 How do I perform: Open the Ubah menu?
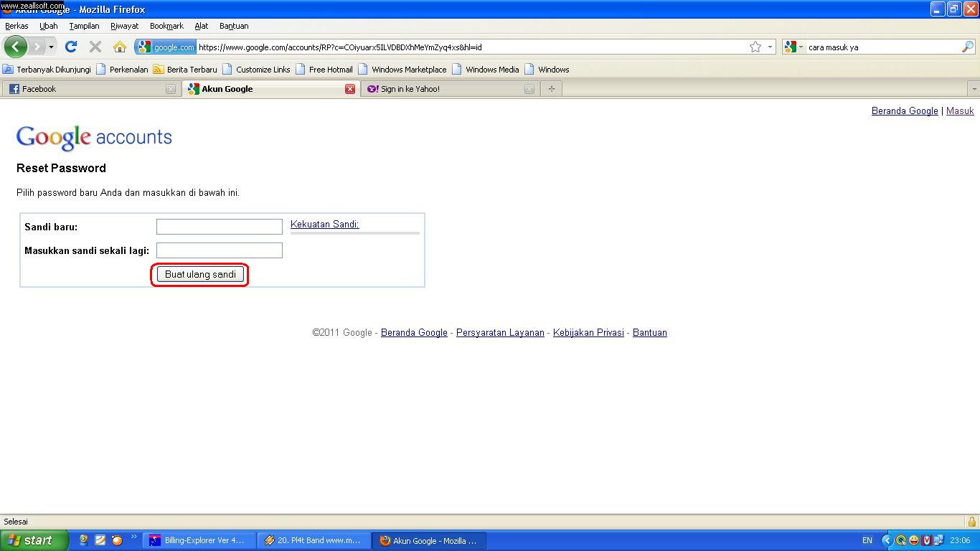(x=49, y=26)
